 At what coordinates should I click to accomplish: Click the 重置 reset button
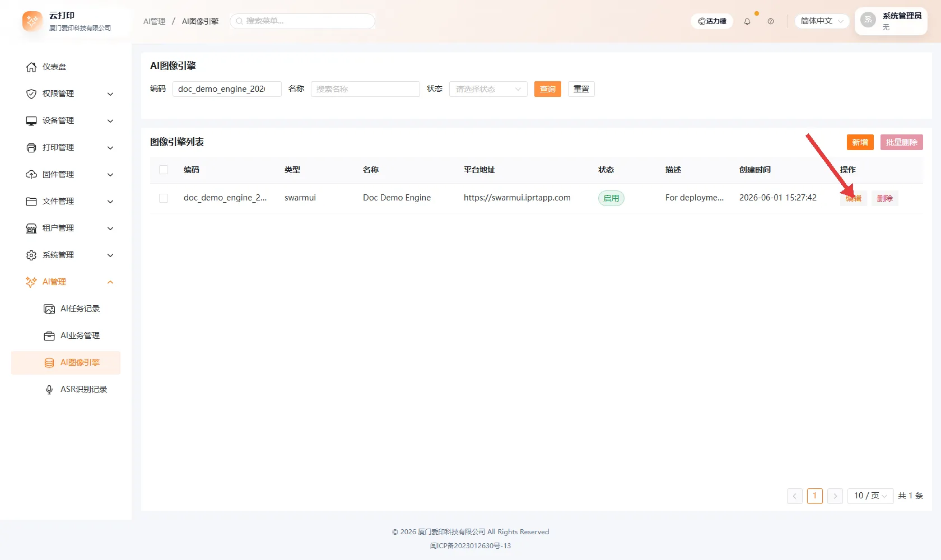coord(581,89)
